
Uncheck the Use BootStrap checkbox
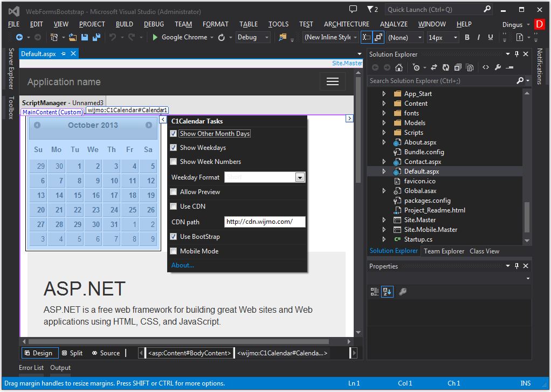173,237
